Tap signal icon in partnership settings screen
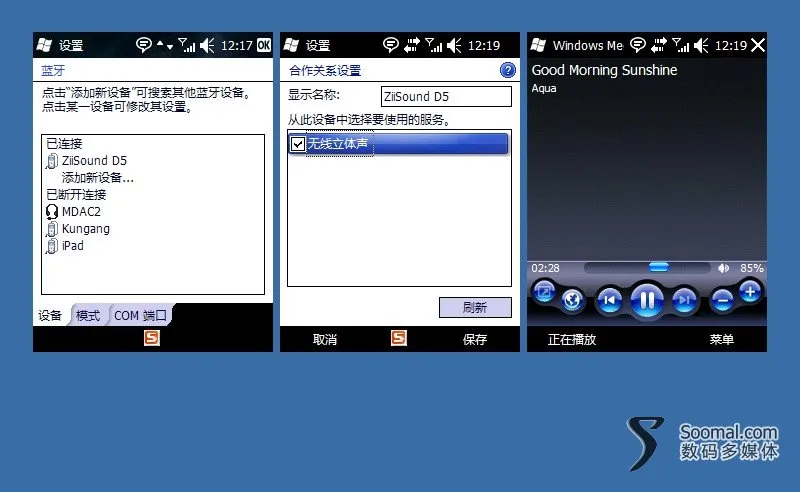 (x=434, y=45)
